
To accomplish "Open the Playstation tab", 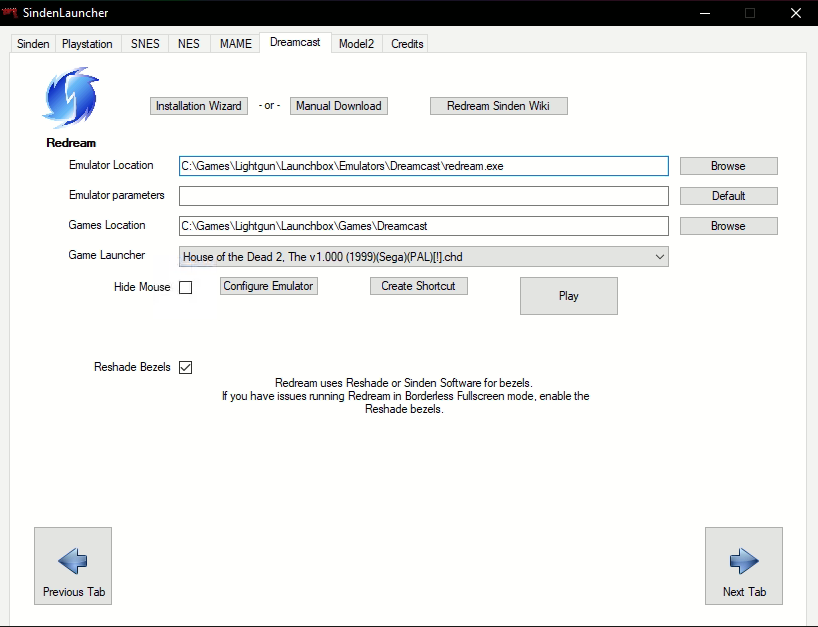I will point(87,44).
